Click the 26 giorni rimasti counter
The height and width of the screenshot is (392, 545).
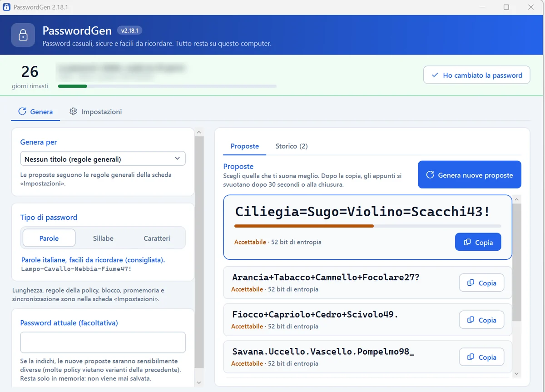coord(30,76)
